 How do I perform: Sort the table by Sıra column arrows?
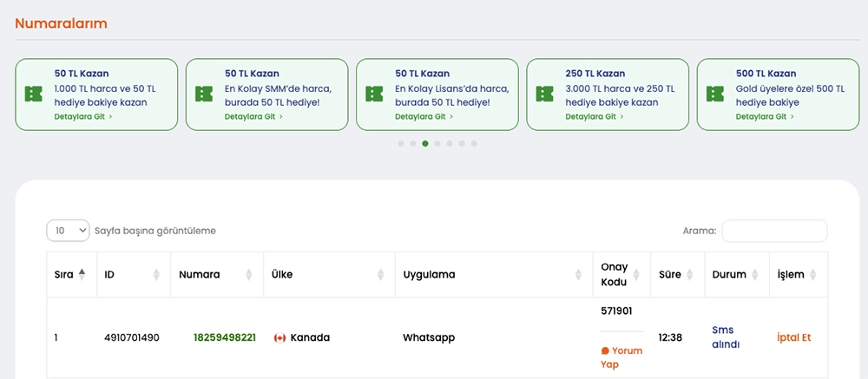82,274
